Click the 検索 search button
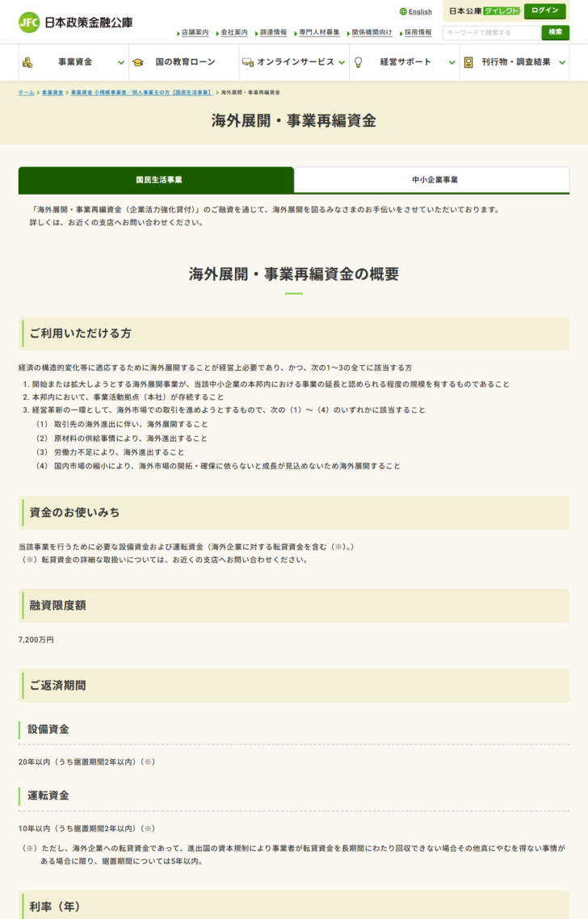Image resolution: width=588 pixels, height=919 pixels. (555, 32)
